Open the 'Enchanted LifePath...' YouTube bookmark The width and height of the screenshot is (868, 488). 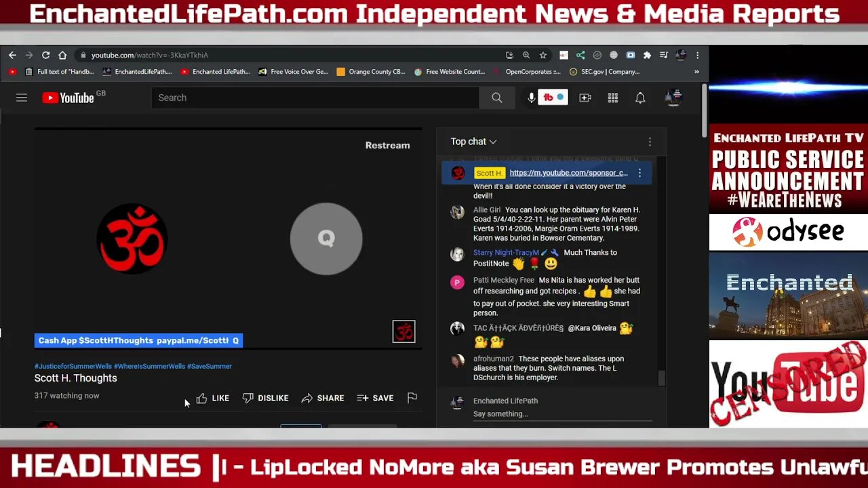[216, 72]
